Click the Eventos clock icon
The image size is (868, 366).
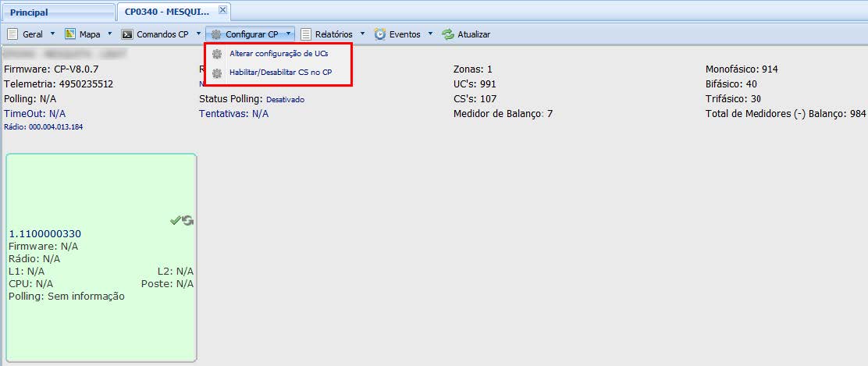(x=380, y=34)
